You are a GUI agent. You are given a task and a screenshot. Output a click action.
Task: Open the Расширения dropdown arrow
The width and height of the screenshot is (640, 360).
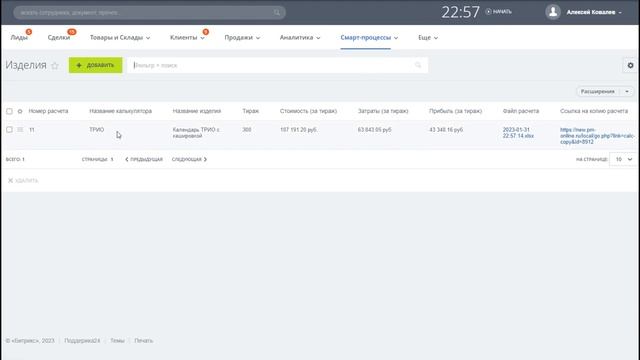627,91
